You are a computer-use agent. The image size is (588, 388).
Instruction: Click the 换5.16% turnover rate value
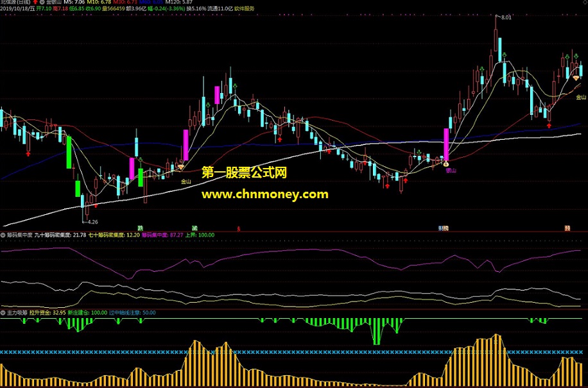[195, 8]
